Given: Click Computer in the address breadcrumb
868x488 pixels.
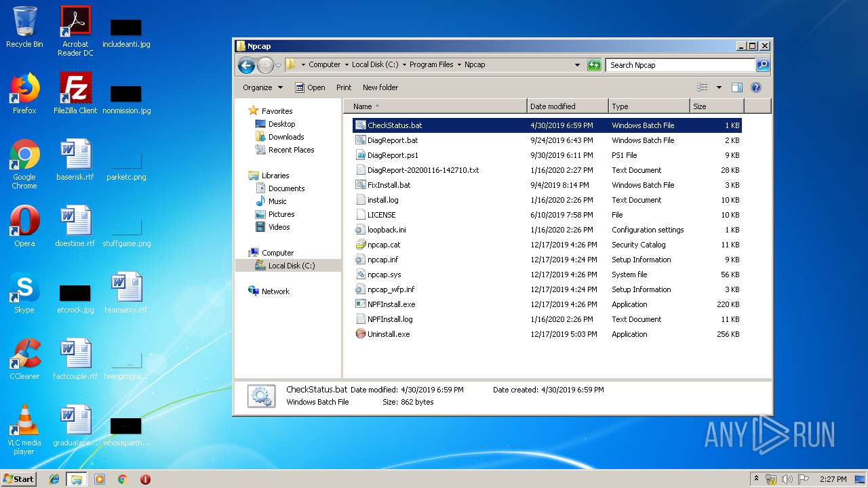Looking at the screenshot, I should [325, 65].
